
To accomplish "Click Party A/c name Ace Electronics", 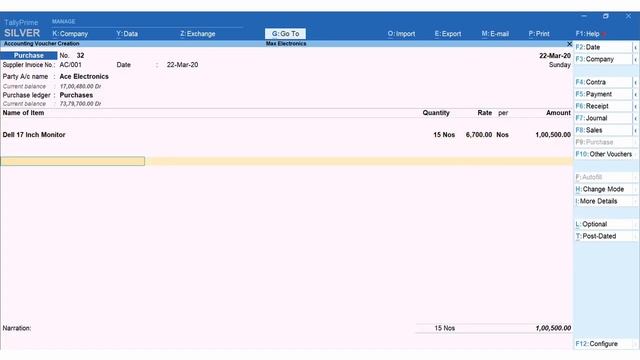I will point(84,77).
